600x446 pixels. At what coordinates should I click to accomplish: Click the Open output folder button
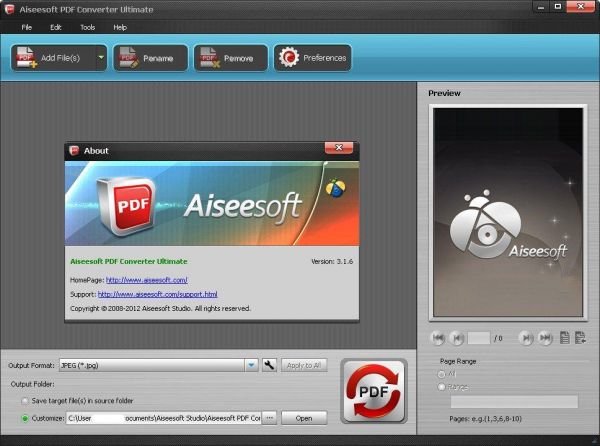[x=304, y=418]
